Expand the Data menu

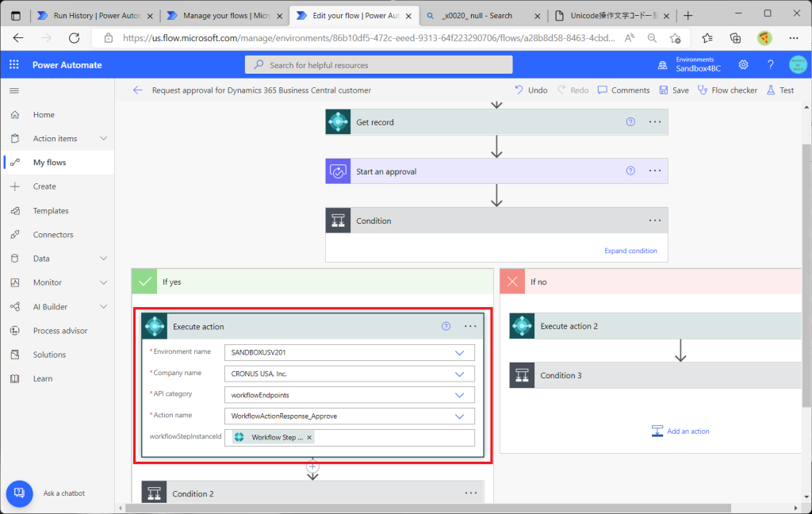coord(104,258)
